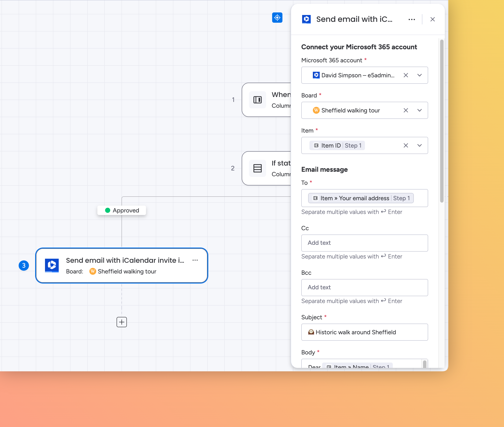Click the recenter canvas target icon

pos(277,18)
